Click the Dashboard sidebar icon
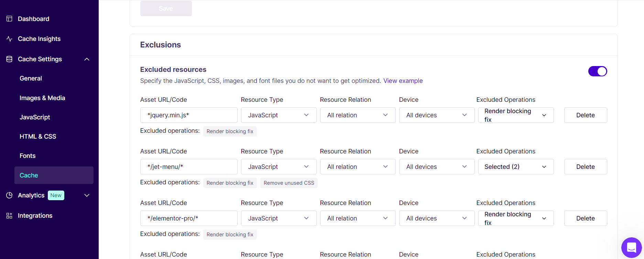Screen dimensions: 644x259 (x=9, y=19)
